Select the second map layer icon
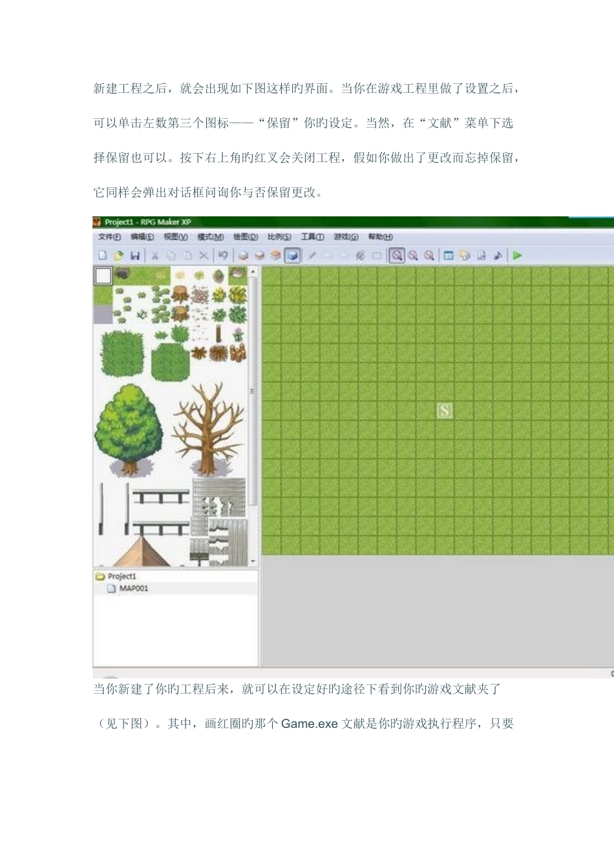 coord(259,256)
